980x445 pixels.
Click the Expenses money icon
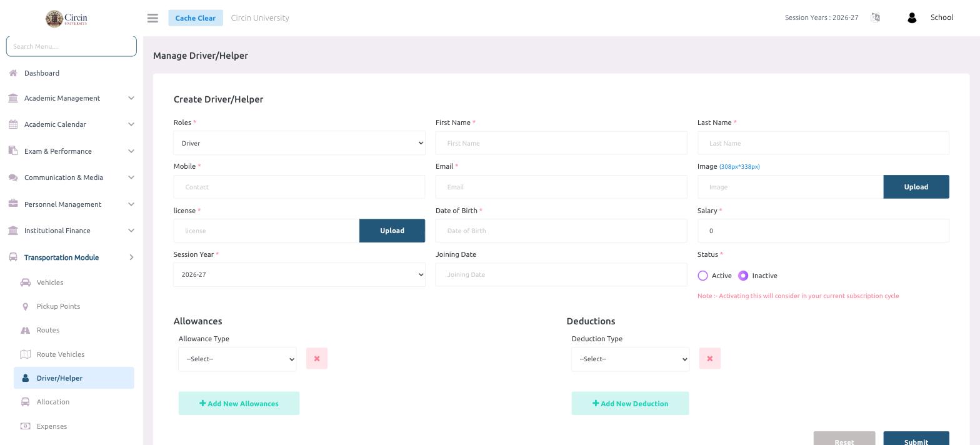26,426
